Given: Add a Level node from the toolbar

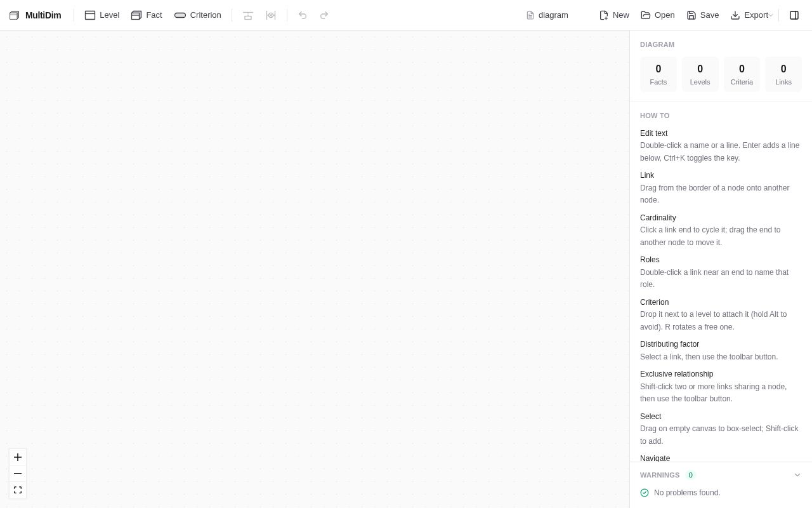Looking at the screenshot, I should 102,15.
